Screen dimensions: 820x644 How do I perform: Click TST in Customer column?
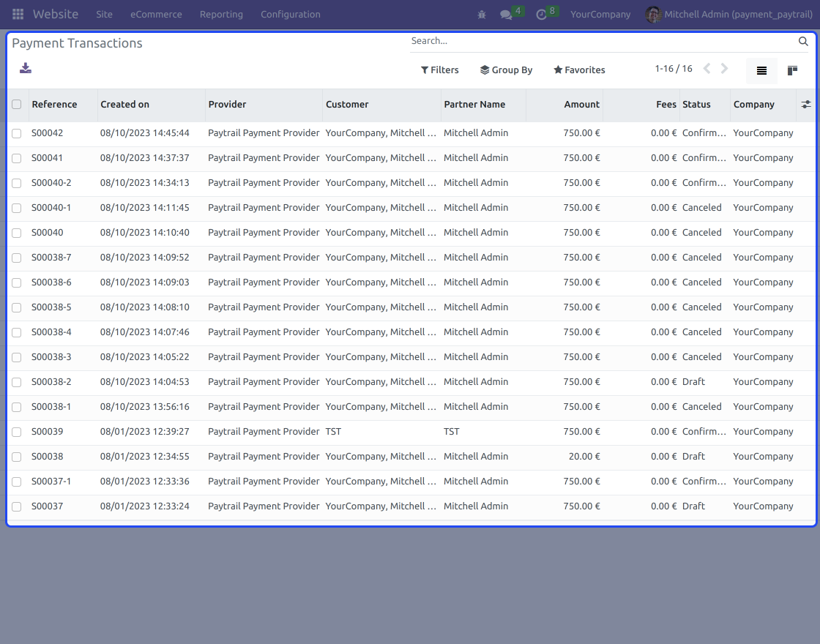pyautogui.click(x=333, y=432)
